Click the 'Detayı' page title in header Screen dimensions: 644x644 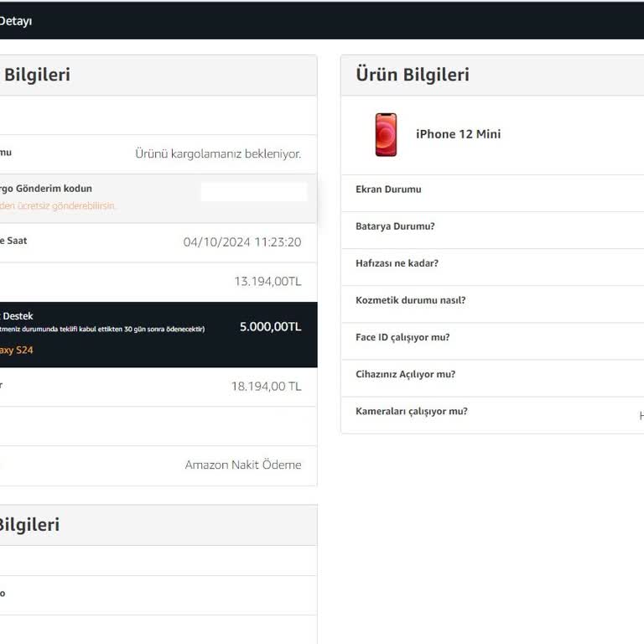[x=16, y=21]
